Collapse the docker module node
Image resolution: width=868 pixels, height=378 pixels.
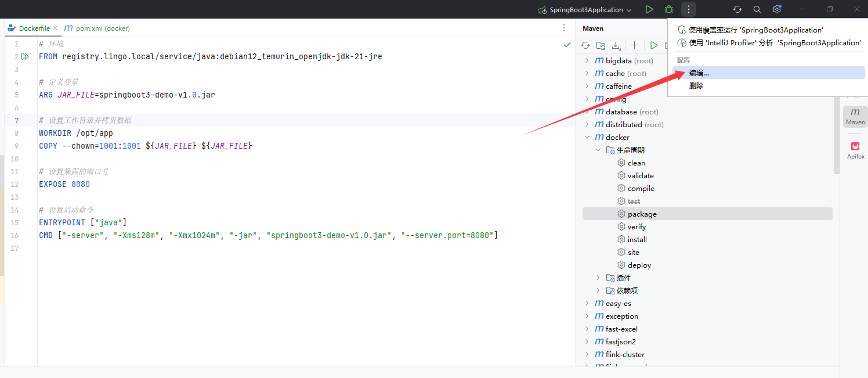click(587, 138)
